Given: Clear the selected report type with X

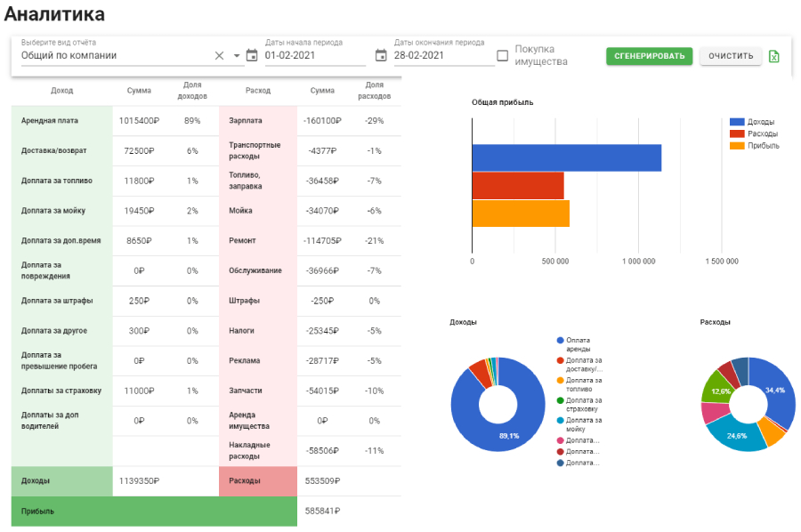Looking at the screenshot, I should tap(220, 55).
